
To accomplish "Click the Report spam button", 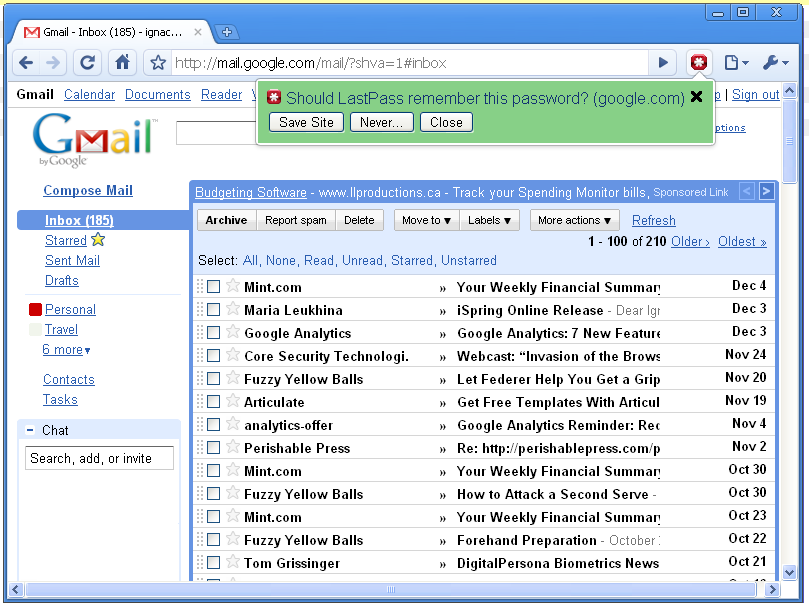I will pos(296,220).
